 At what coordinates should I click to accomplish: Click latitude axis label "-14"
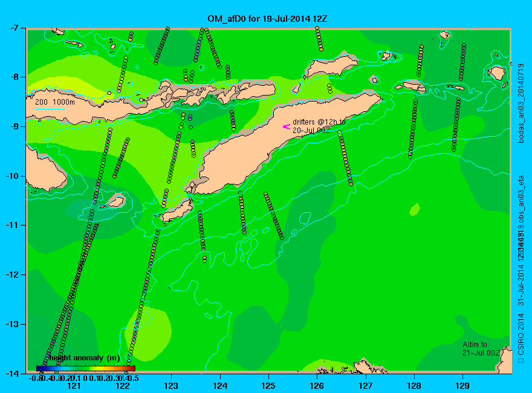[x=13, y=374]
